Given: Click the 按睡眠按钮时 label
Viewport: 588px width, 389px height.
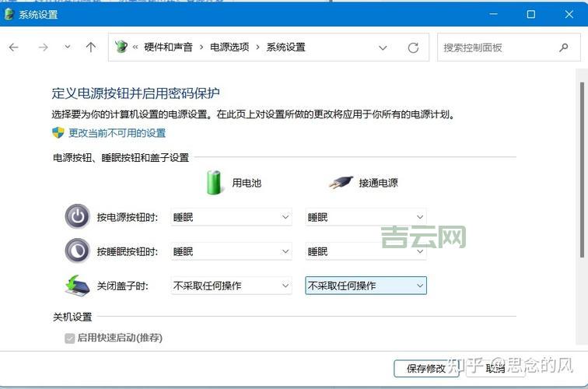Looking at the screenshot, I should 128,251.
